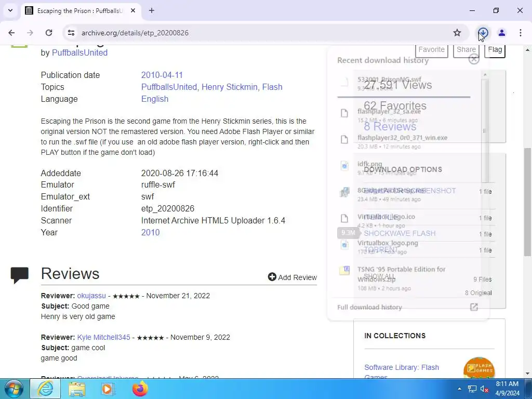Close the recent download history popup
The image size is (532, 399).
[474, 59]
